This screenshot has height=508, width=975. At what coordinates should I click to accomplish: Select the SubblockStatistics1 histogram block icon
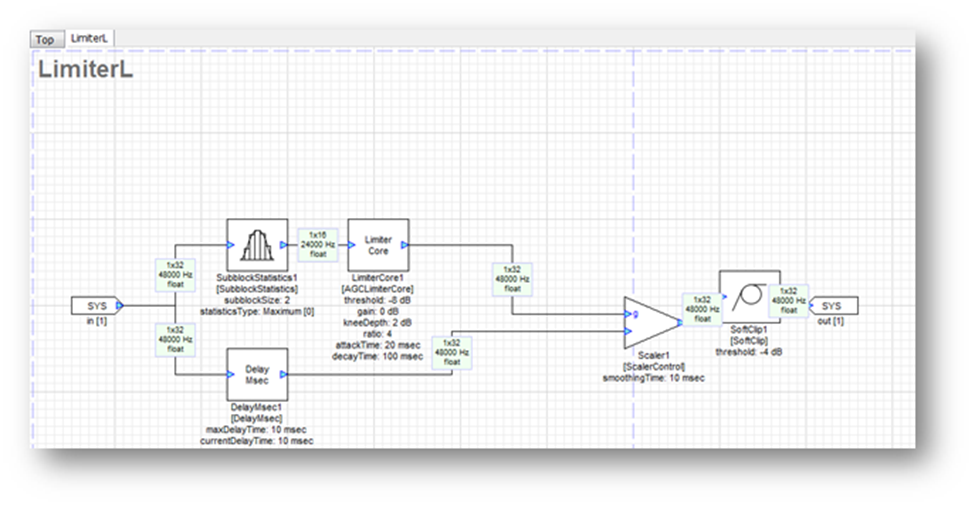coord(257,244)
